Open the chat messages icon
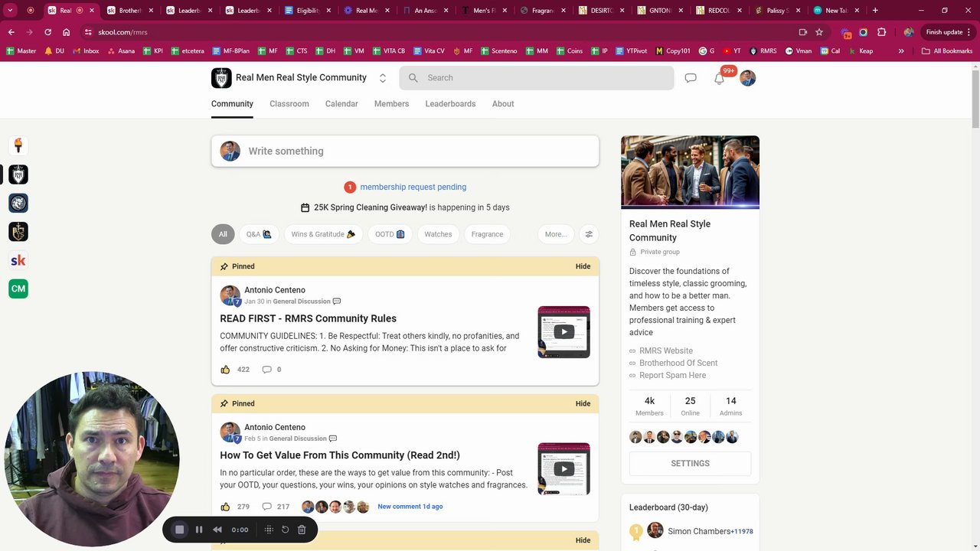This screenshot has width=980, height=551. pyautogui.click(x=691, y=78)
